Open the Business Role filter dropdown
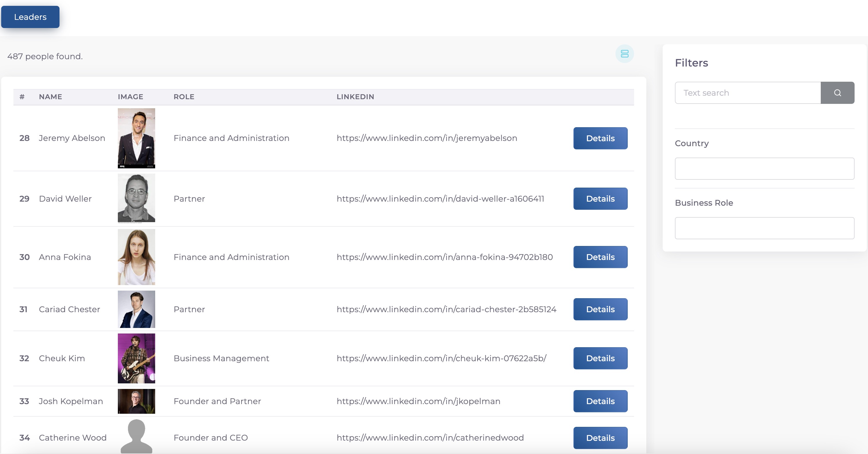Screen dimensions: 868x454 764,228
